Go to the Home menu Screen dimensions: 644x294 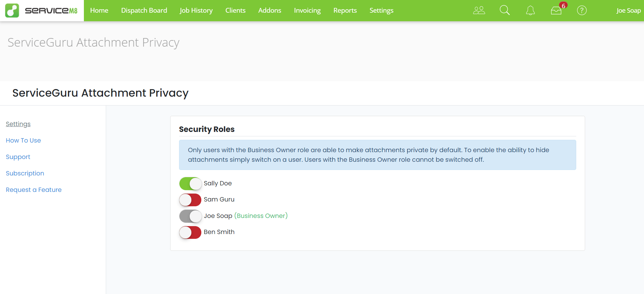pos(99,11)
